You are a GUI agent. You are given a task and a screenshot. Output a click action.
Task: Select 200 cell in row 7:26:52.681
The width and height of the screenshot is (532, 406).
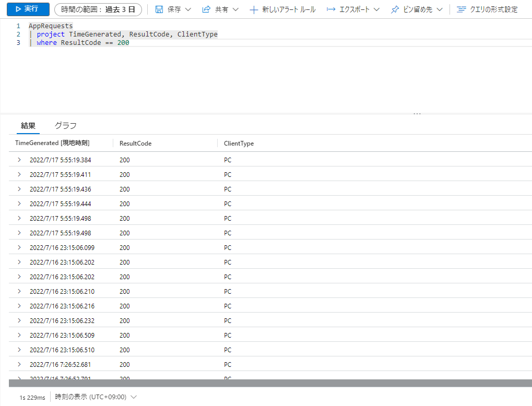[125, 365]
